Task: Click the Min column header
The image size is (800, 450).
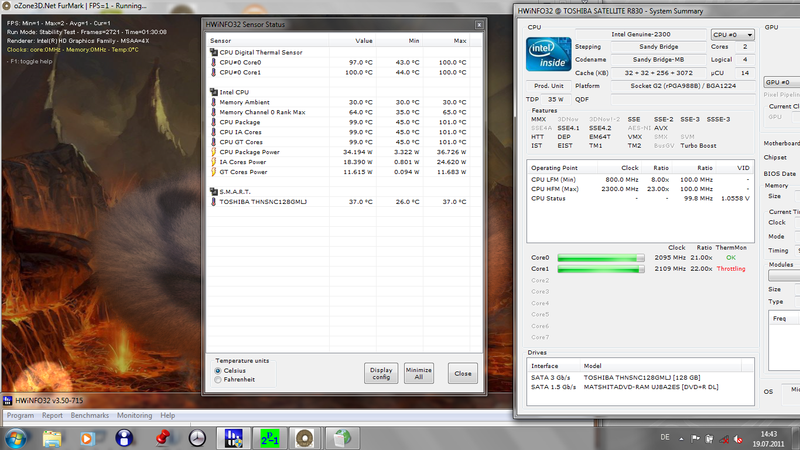Action: click(x=399, y=41)
